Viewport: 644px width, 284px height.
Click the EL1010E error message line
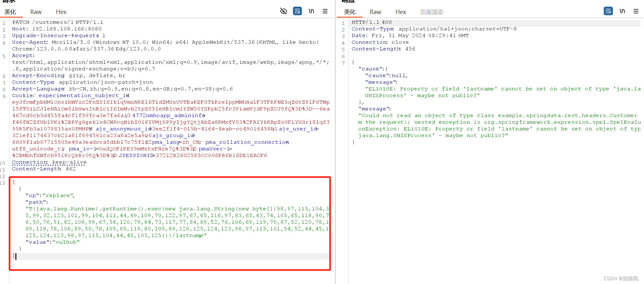point(503,89)
